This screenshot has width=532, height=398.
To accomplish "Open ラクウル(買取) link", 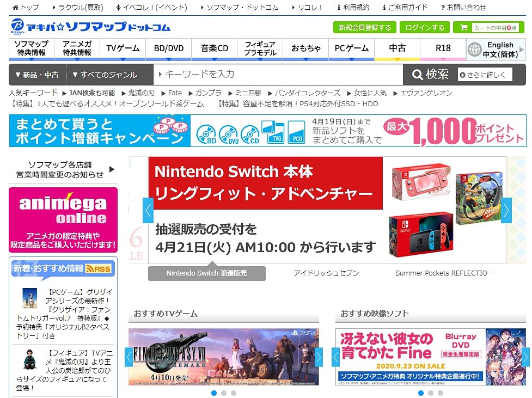I will pos(78,7).
